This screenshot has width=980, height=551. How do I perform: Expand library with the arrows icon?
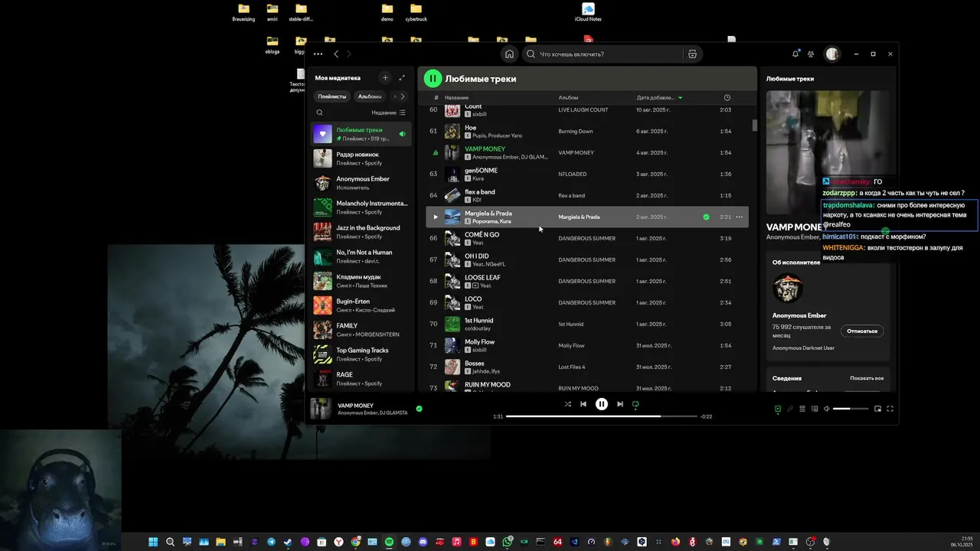point(402,77)
